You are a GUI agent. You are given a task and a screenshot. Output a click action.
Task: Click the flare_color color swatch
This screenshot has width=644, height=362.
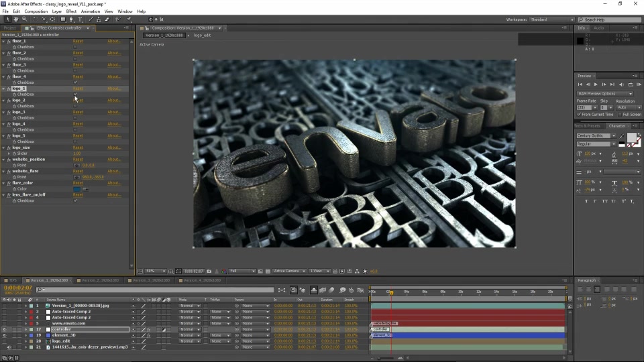[x=76, y=189]
